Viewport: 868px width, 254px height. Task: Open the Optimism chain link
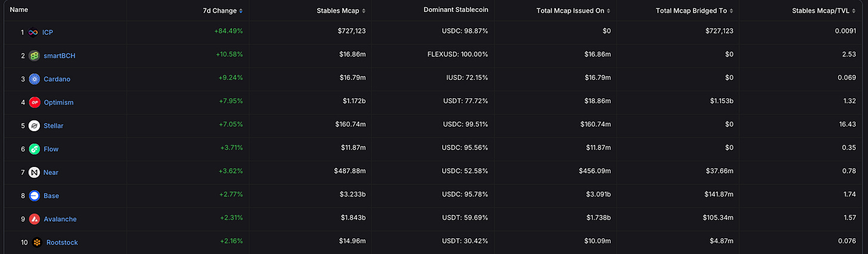[58, 103]
